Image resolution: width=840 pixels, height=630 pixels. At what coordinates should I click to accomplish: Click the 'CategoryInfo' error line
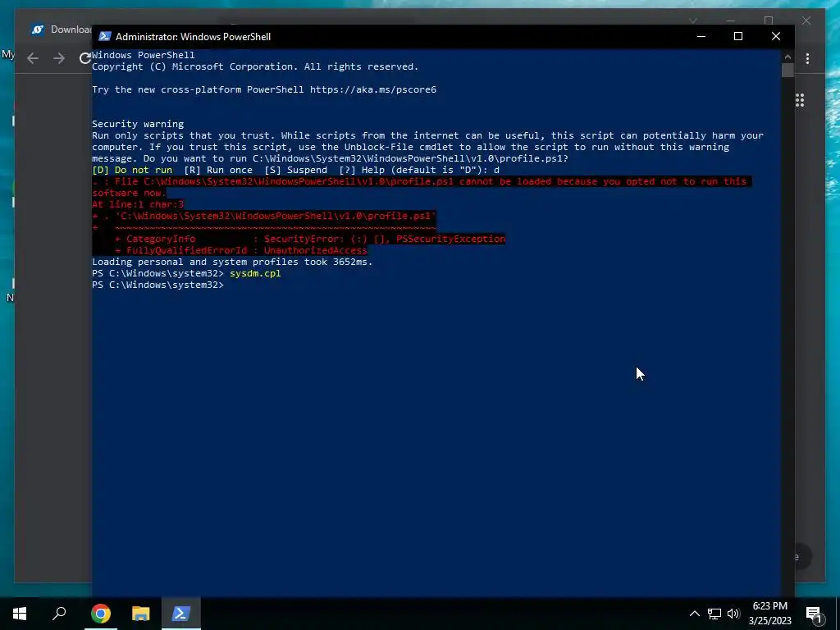(x=309, y=239)
